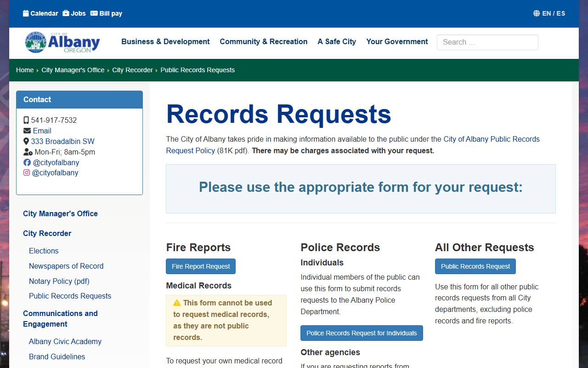
Task: Click the hours icon beside Mon-Fri
Action: pyautogui.click(x=28, y=152)
